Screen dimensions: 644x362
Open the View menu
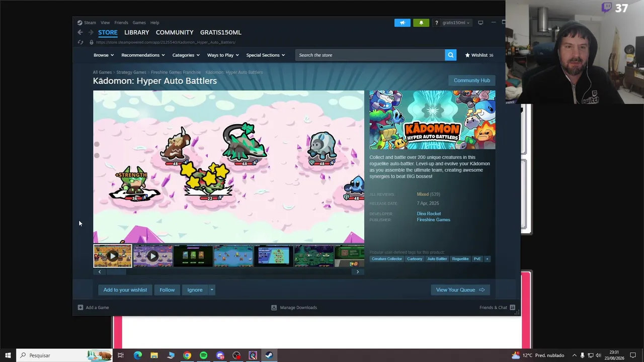[105, 23]
